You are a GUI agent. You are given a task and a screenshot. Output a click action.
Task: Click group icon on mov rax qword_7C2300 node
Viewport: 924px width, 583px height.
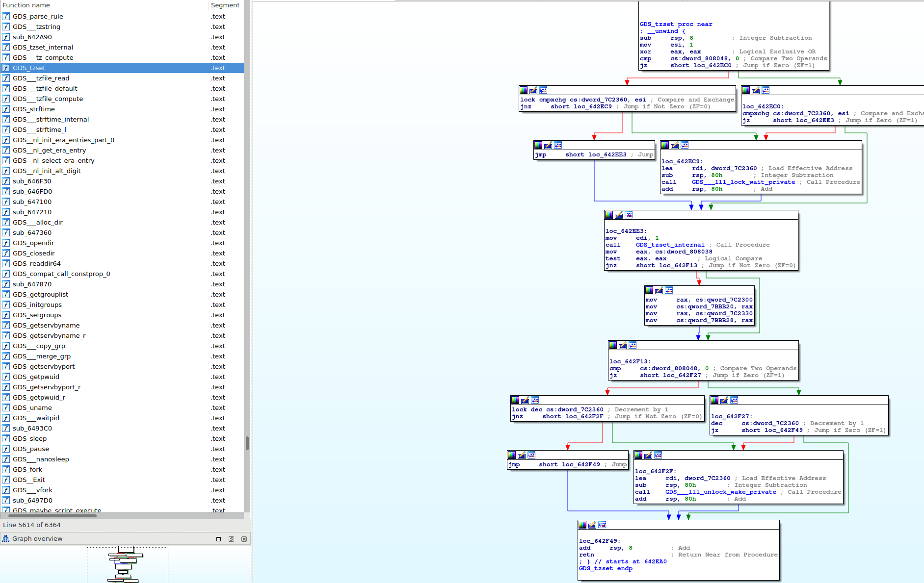[x=669, y=290]
